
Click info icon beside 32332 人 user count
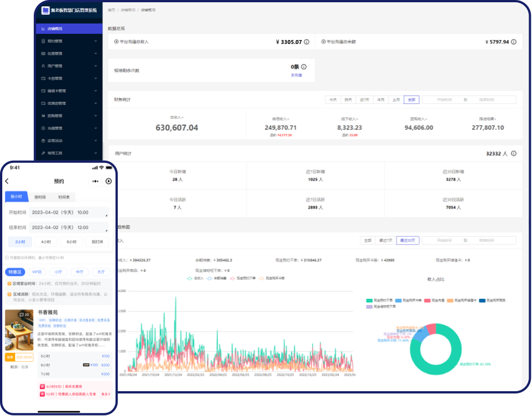pyautogui.click(x=513, y=153)
